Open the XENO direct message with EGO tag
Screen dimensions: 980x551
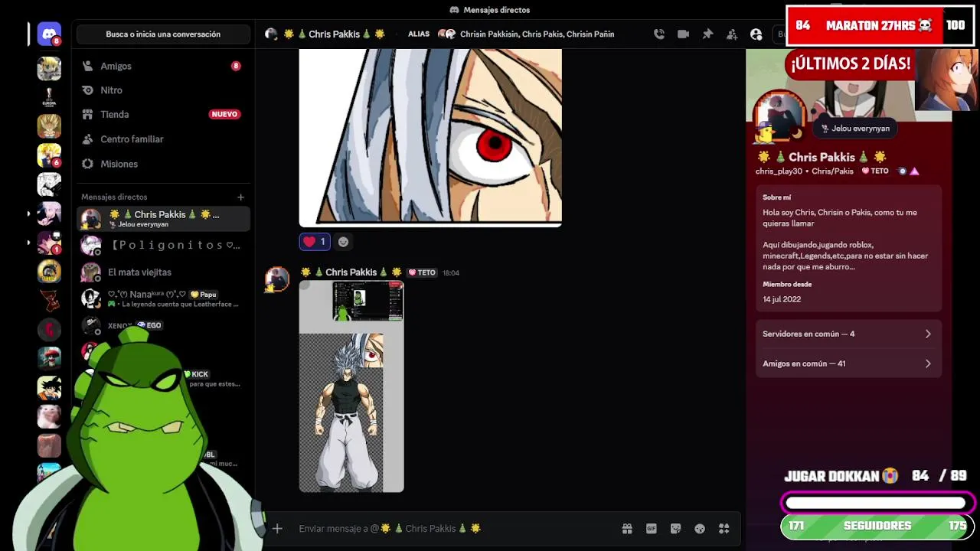pos(163,325)
